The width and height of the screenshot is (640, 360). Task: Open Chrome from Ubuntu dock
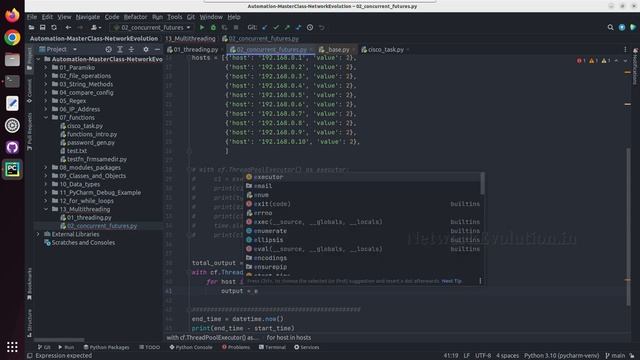pyautogui.click(x=12, y=38)
